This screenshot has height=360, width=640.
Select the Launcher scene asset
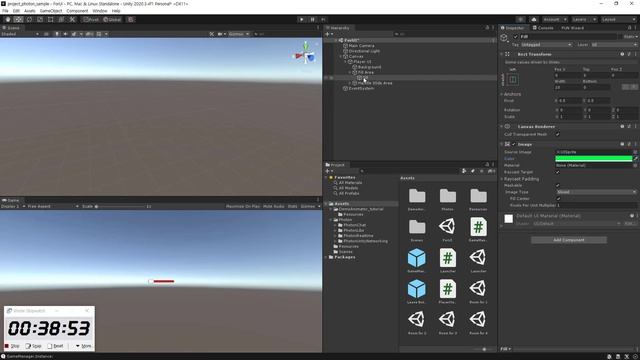point(478,261)
